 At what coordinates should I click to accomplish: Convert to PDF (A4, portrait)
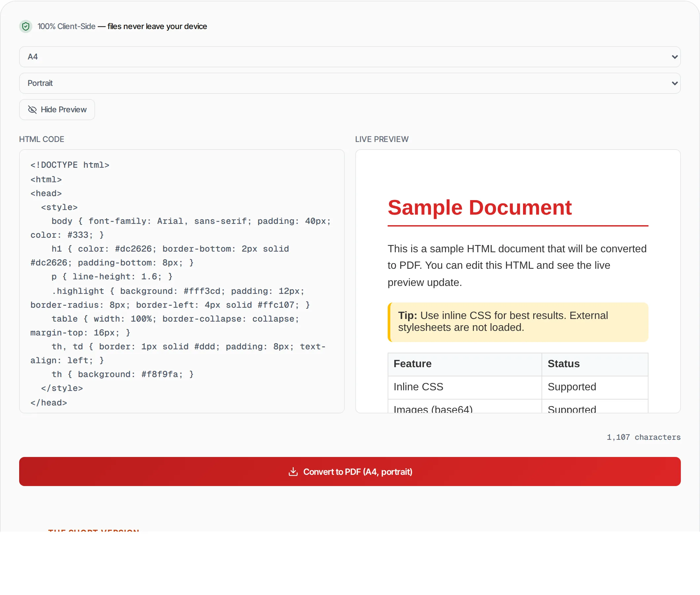pos(350,472)
